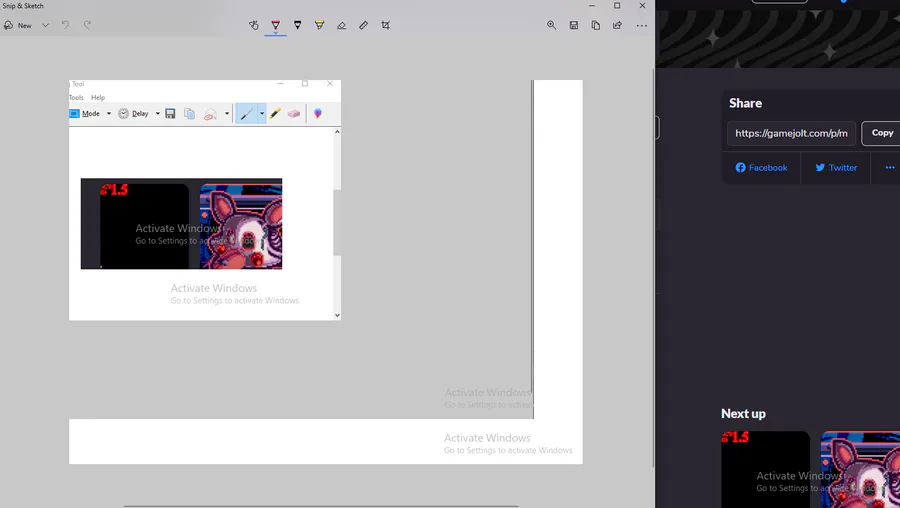The width and height of the screenshot is (900, 508).
Task: Open the dropdown chevron beside New
Action: pyautogui.click(x=45, y=25)
